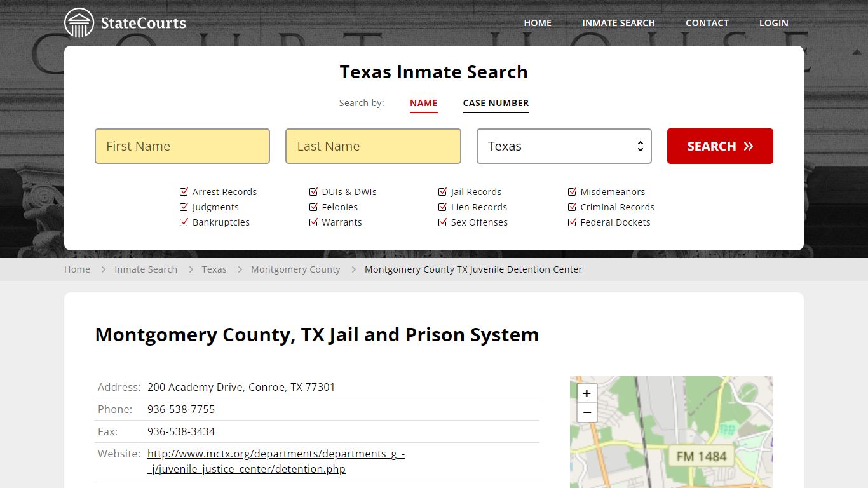The width and height of the screenshot is (868, 488).
Task: Focus the Last Name input field
Action: (x=373, y=146)
